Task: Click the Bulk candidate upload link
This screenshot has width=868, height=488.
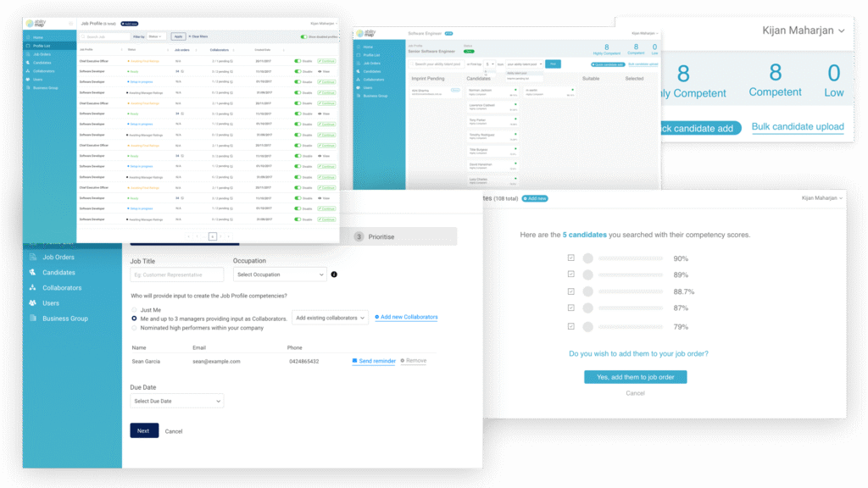Action: pos(797,127)
